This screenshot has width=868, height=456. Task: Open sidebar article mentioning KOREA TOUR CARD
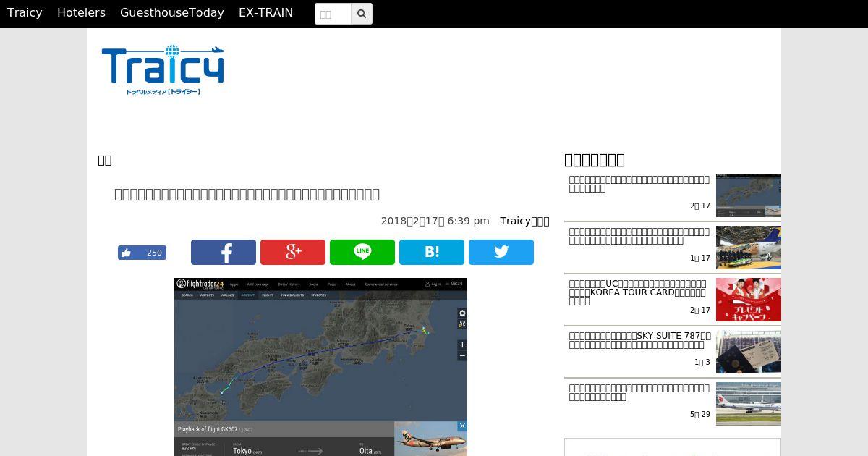(638, 292)
